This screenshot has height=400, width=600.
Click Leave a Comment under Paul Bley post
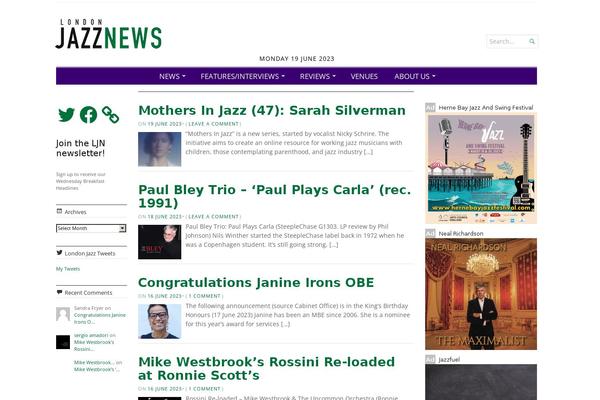click(213, 217)
